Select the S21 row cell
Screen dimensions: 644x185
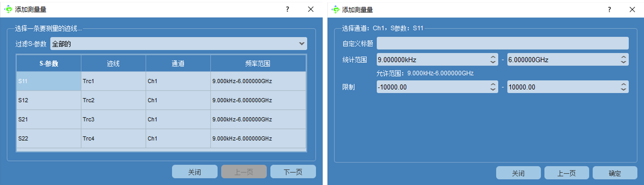tap(49, 120)
